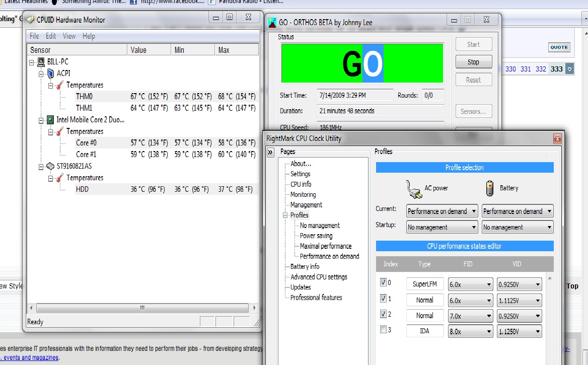Select Power saving profile page

[x=316, y=236]
